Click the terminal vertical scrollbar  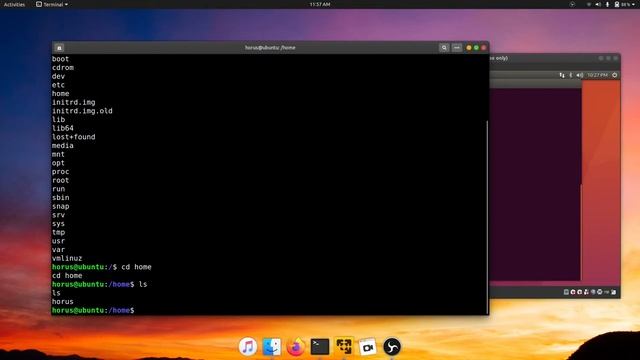click(x=487, y=216)
